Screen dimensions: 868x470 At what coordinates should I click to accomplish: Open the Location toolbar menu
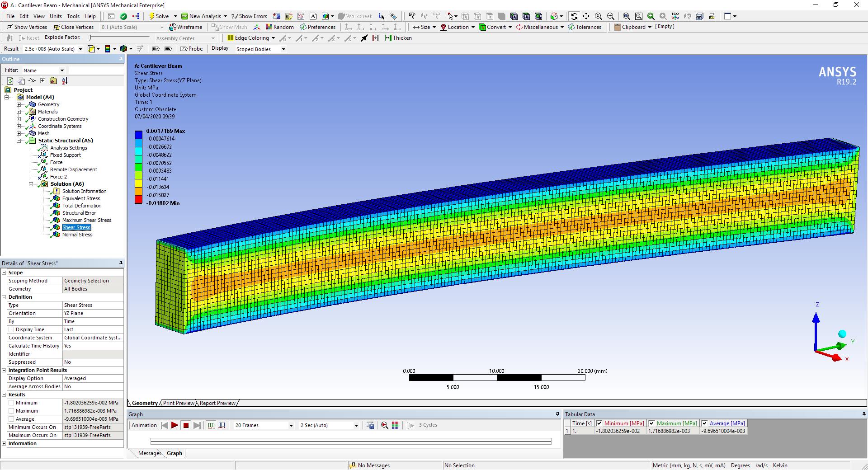(458, 27)
